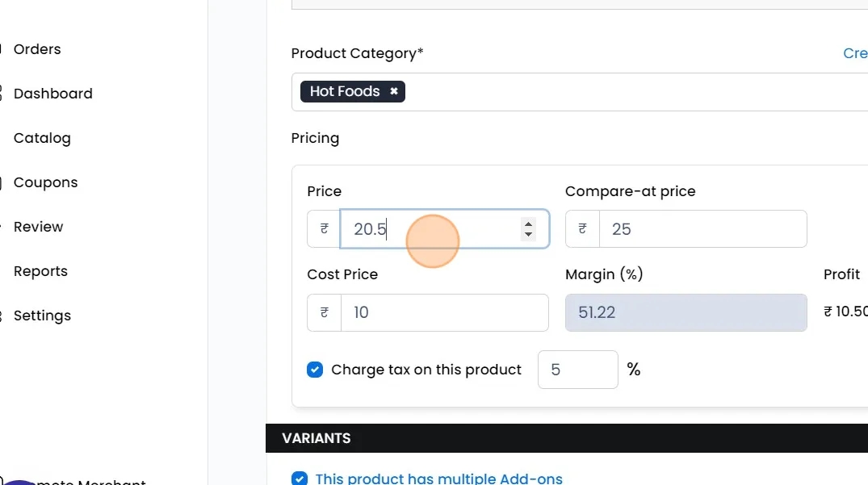Remove the Hot Foods category tag
The width and height of the screenshot is (868, 485).
[394, 91]
